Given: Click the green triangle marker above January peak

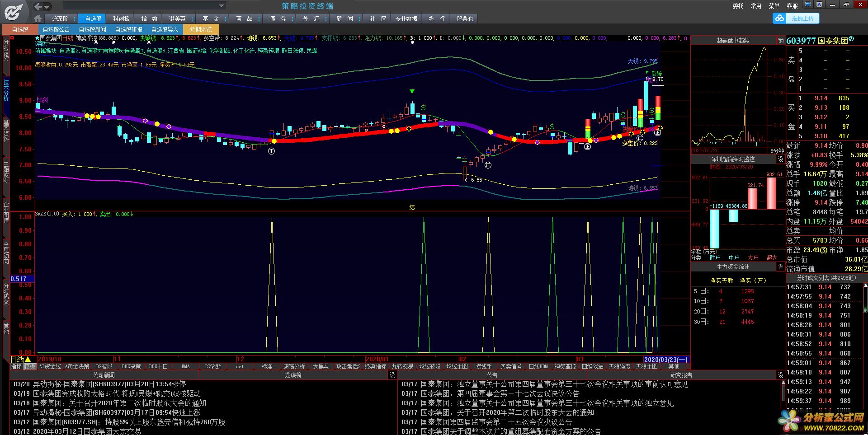Looking at the screenshot, I should (x=412, y=91).
